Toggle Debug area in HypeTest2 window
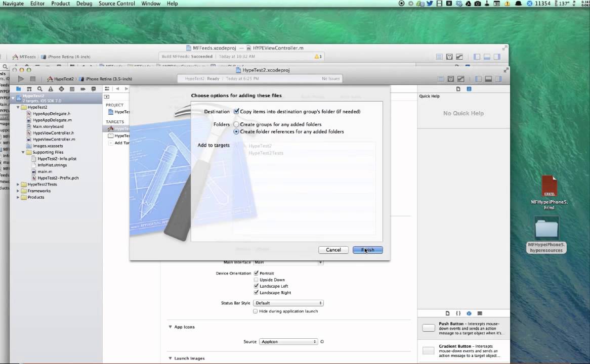The height and width of the screenshot is (364, 590). (x=488, y=79)
